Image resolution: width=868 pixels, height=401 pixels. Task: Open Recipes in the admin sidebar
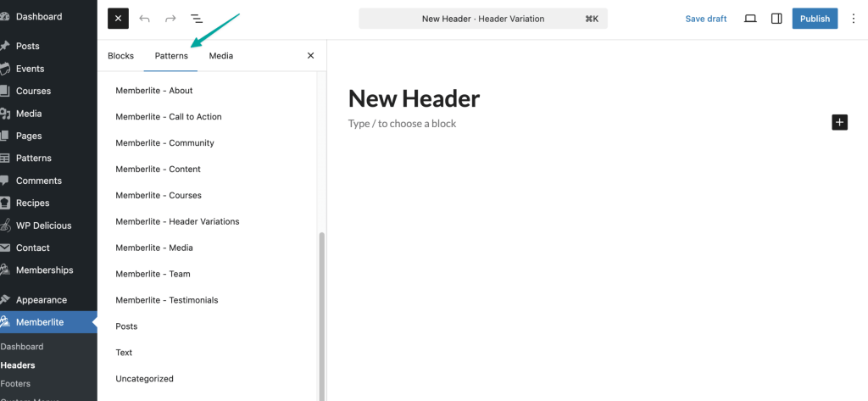click(x=33, y=203)
